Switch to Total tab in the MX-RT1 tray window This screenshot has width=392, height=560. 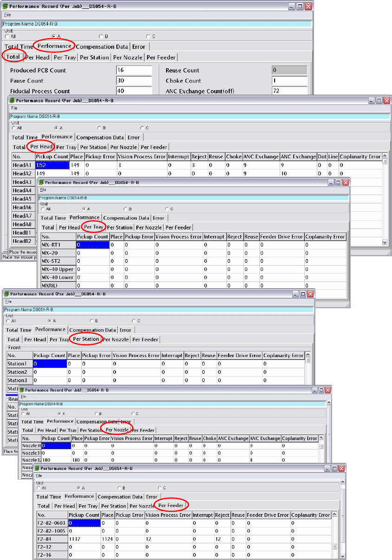[48, 228]
